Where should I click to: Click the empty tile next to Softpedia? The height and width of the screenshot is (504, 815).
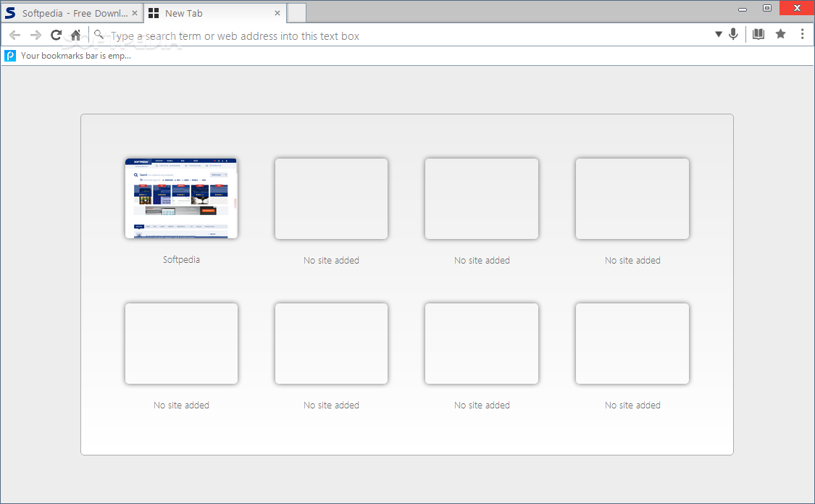(331, 198)
